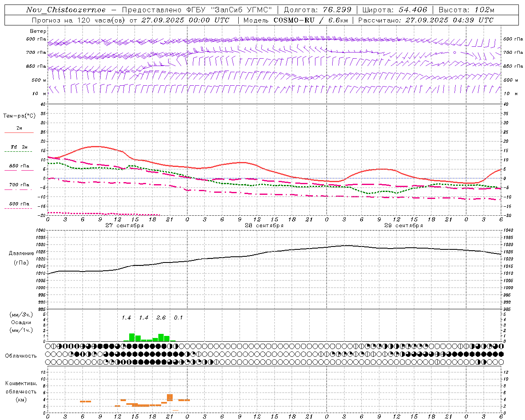Click the '29 сентября' date label
Viewport: 525px width, 420px height.
404,226
